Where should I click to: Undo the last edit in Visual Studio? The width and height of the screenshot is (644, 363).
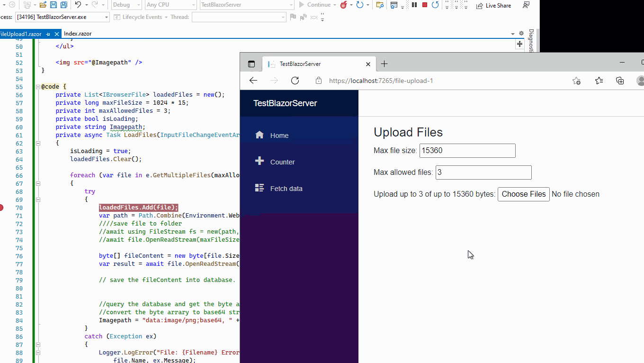click(78, 5)
